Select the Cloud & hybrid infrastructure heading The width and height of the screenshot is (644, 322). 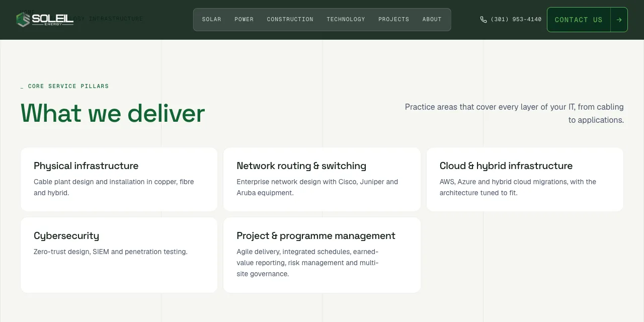click(506, 166)
